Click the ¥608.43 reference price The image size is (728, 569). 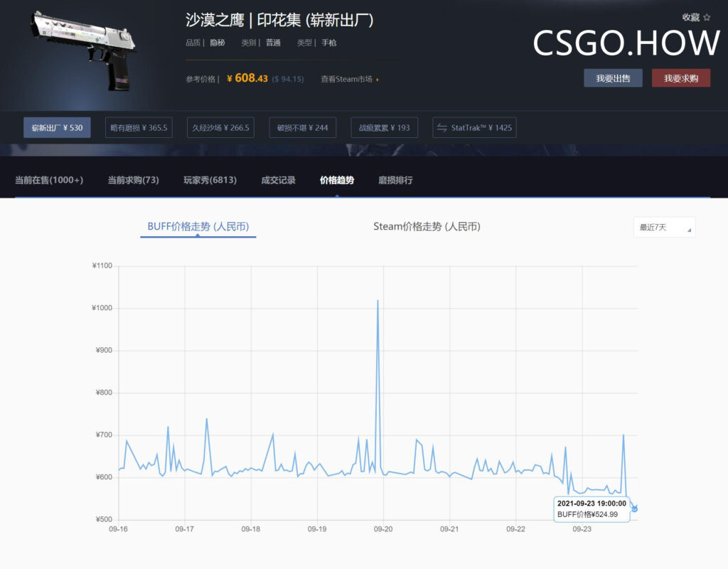pyautogui.click(x=247, y=78)
